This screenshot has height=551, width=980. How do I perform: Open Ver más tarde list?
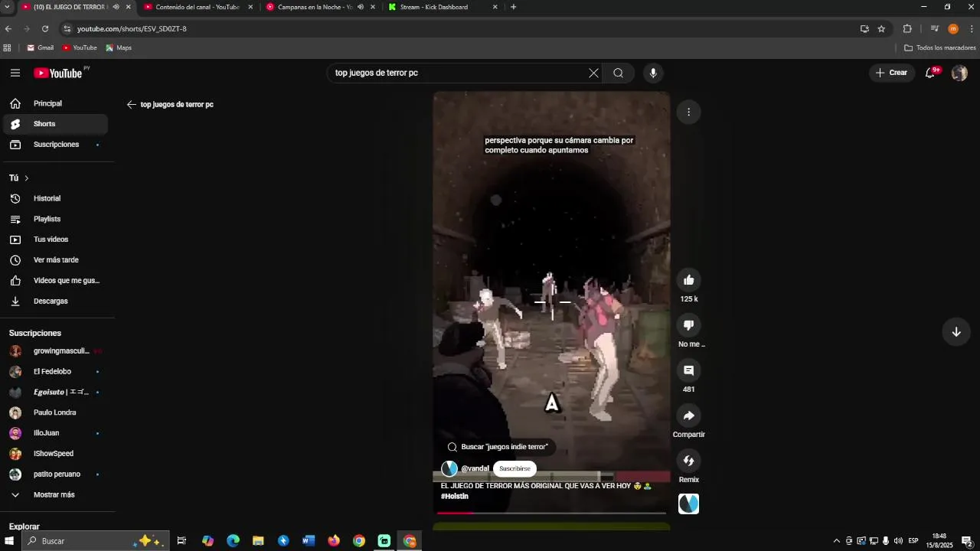(55, 260)
